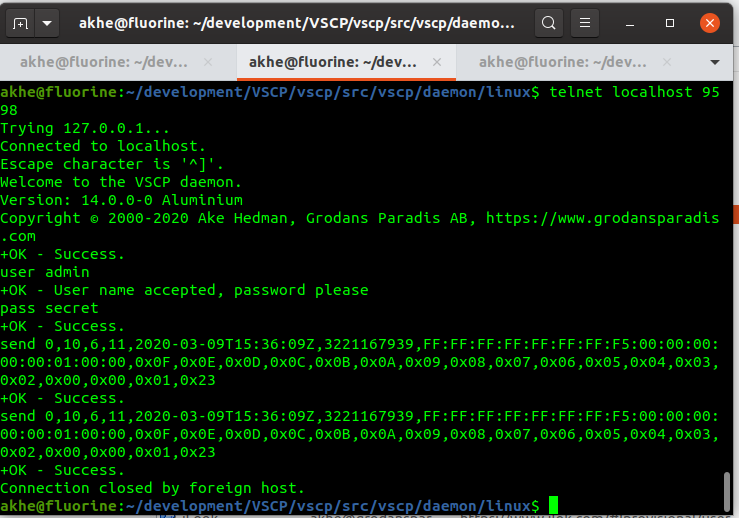Viewport: 739px width, 518px height.
Task: Open the hamburger menu
Action: pos(585,23)
